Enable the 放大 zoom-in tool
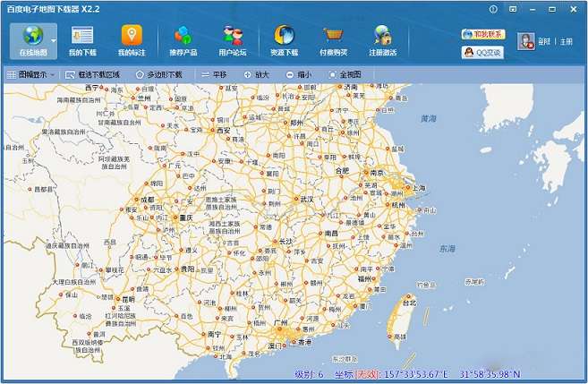The width and height of the screenshot is (588, 384). (255, 74)
